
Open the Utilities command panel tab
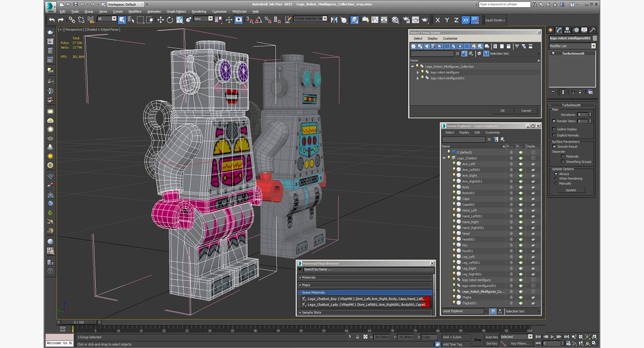pos(593,30)
